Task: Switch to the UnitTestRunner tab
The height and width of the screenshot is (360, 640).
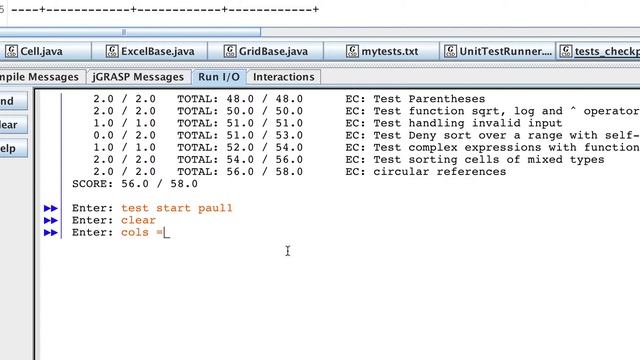Action: 498,51
